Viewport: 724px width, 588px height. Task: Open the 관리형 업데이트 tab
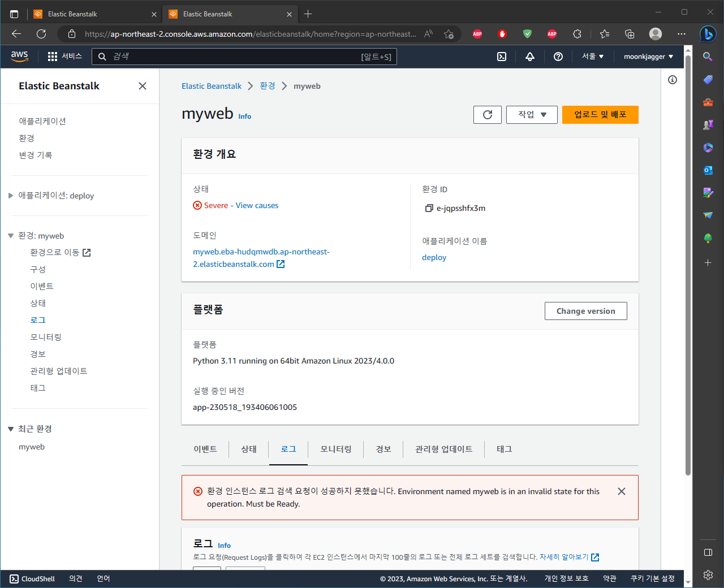tap(444, 449)
